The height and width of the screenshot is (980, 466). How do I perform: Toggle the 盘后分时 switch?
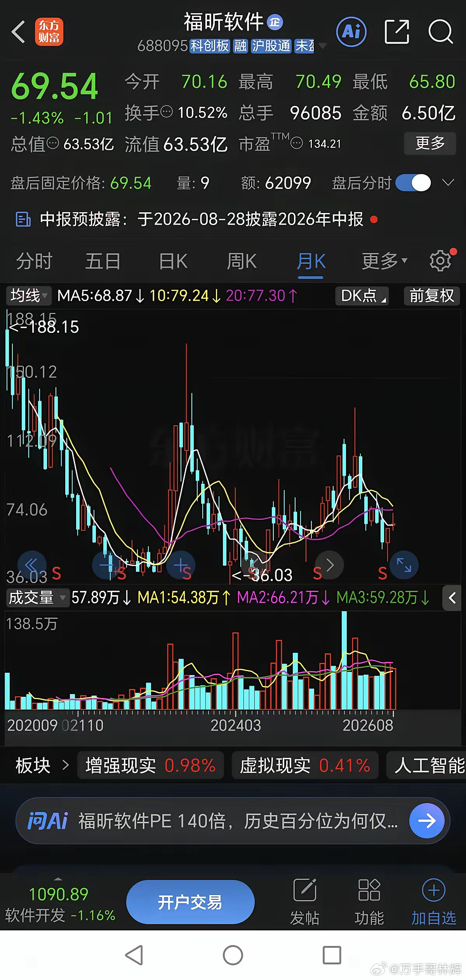click(413, 183)
